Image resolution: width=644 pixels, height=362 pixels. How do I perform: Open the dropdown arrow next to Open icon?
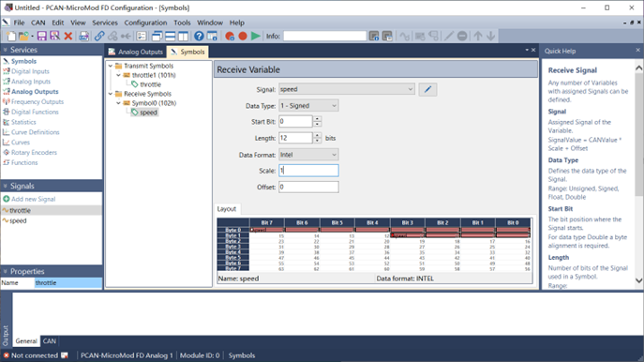(x=32, y=37)
